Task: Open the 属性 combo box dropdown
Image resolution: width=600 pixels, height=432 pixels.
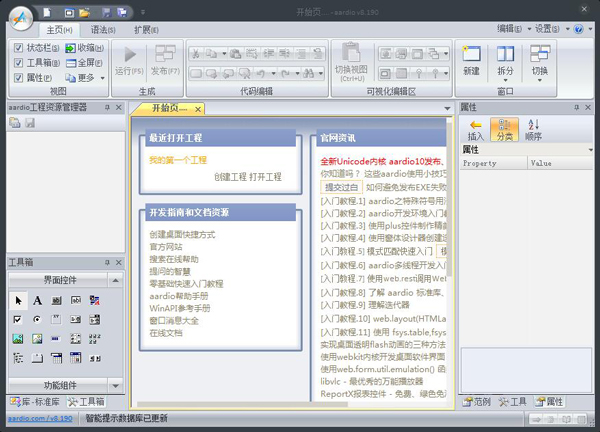Action: (590, 150)
